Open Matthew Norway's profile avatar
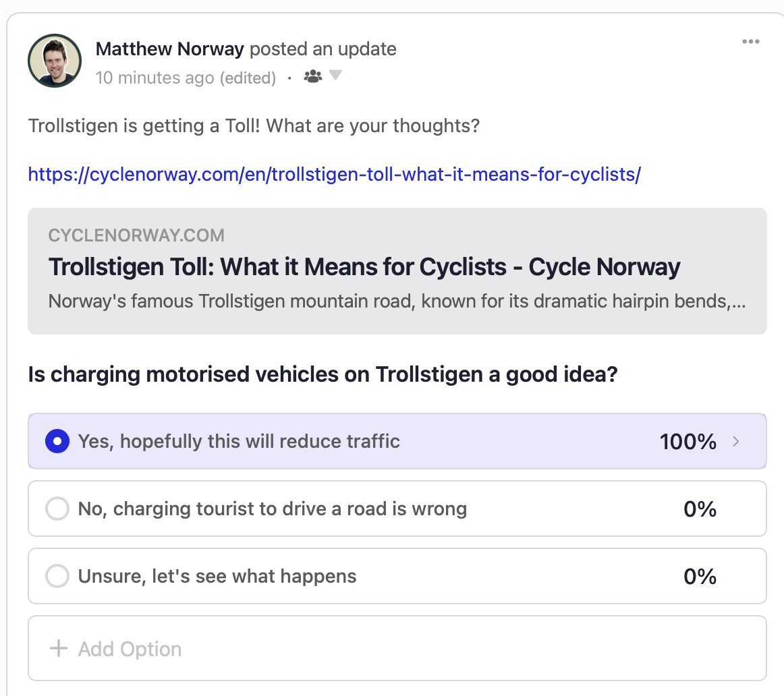This screenshot has width=784, height=696. (55, 61)
